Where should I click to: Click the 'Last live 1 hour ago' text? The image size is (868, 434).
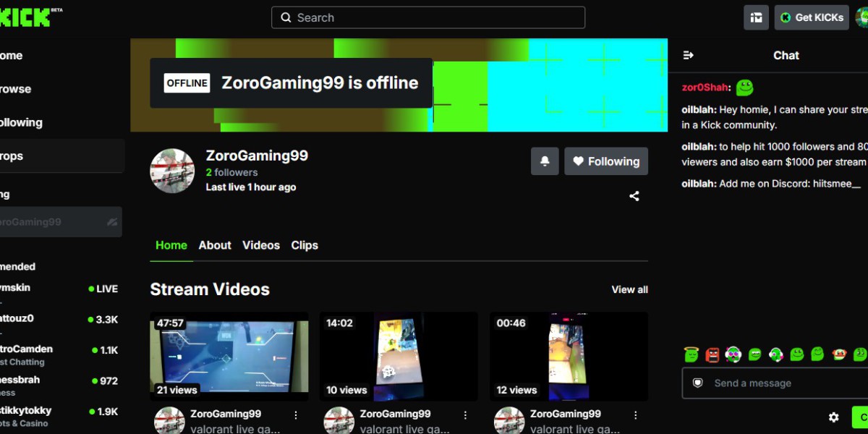tap(251, 187)
